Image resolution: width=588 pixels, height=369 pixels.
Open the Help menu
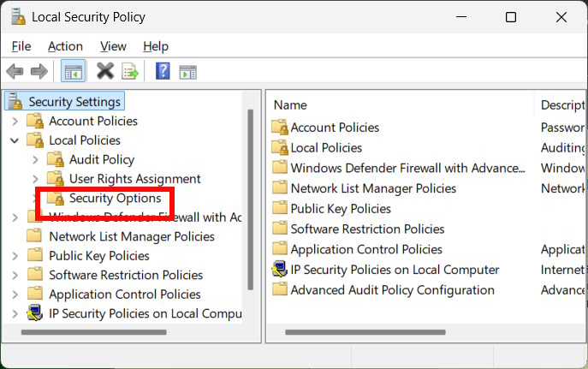(x=156, y=46)
